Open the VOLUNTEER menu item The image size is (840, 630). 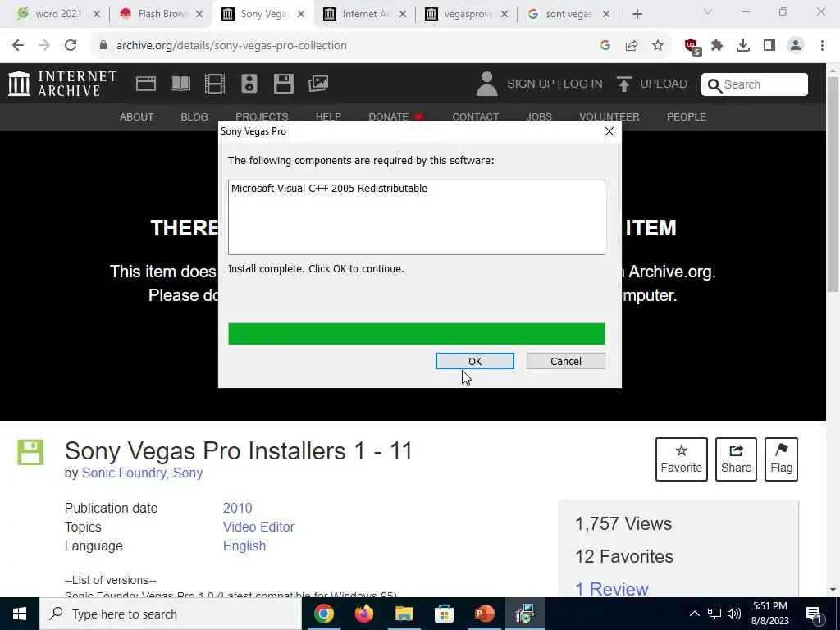point(609,116)
